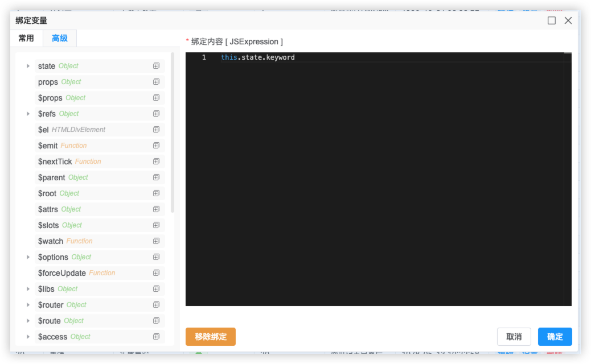The image size is (591, 364).
Task: Add $forceUpdate using its plus icon
Action: point(156,273)
